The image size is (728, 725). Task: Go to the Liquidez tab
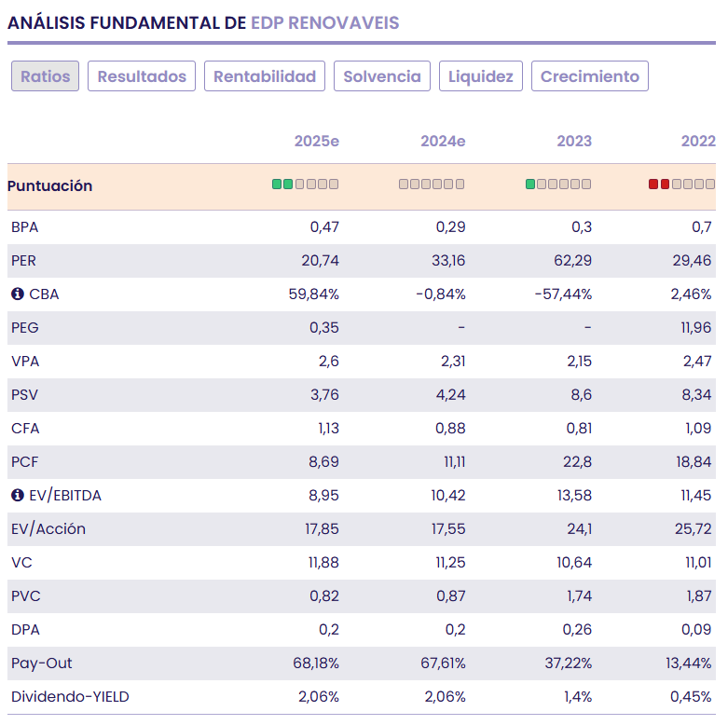pos(481,76)
